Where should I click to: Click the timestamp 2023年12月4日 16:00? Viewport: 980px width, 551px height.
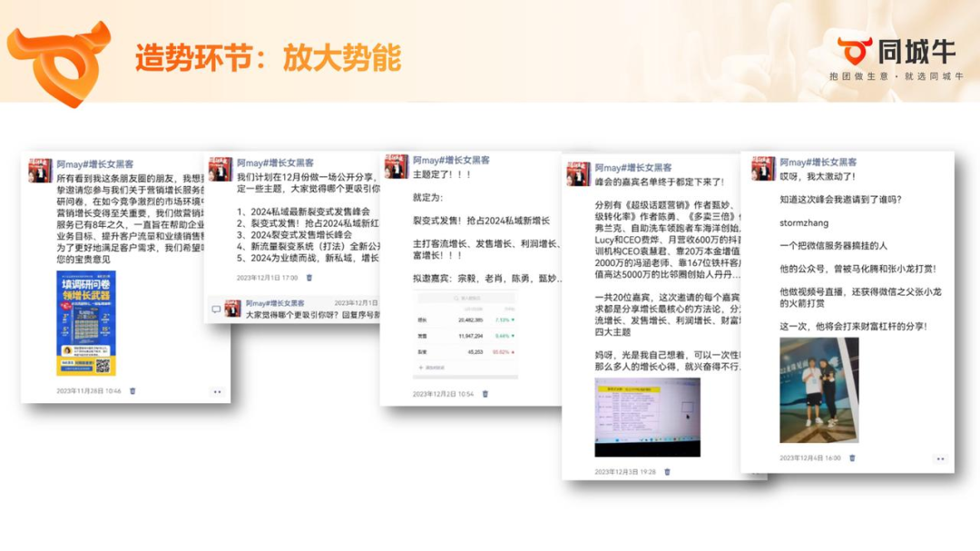tap(810, 458)
